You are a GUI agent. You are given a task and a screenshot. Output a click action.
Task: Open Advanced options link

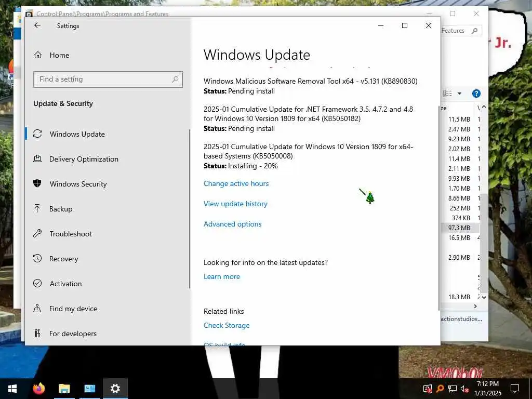(232, 224)
